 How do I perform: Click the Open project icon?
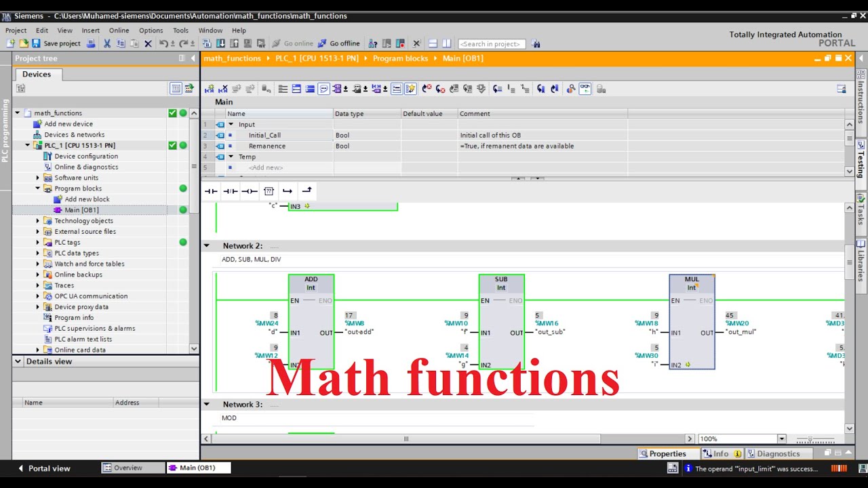(24, 43)
